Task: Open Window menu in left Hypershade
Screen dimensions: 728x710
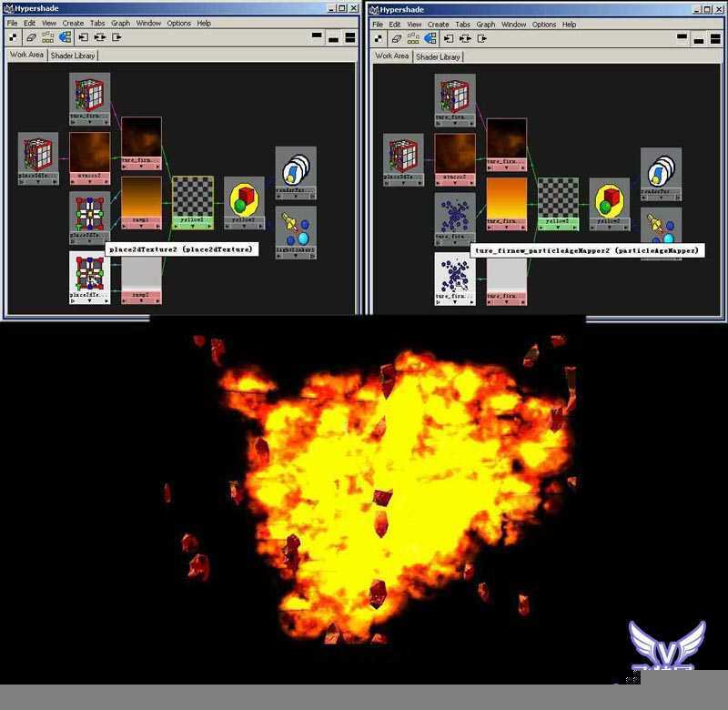Action: click(x=148, y=23)
